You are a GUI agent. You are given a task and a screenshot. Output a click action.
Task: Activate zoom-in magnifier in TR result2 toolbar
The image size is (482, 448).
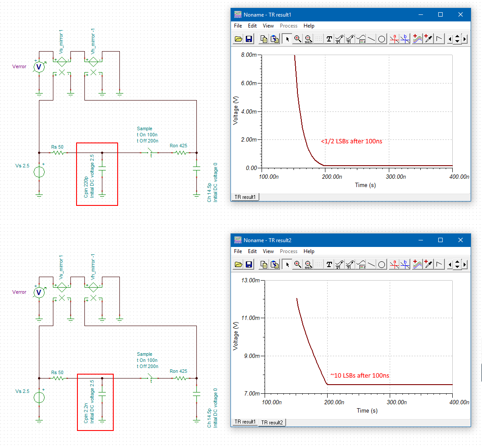(297, 264)
